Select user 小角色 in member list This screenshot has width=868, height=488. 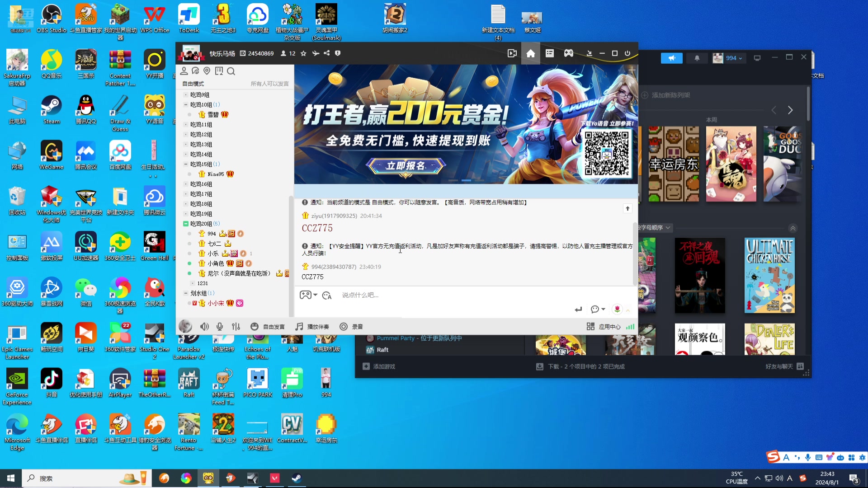tap(216, 263)
